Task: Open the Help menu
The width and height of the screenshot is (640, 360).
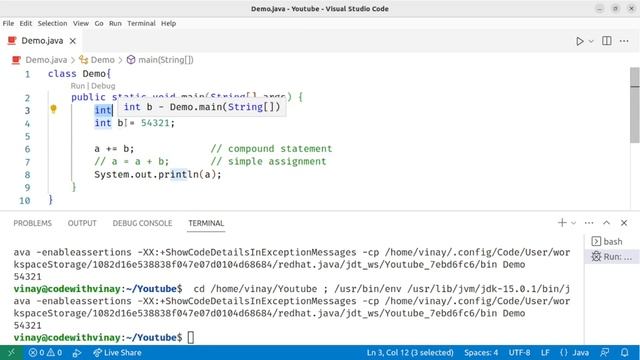Action: [x=168, y=23]
